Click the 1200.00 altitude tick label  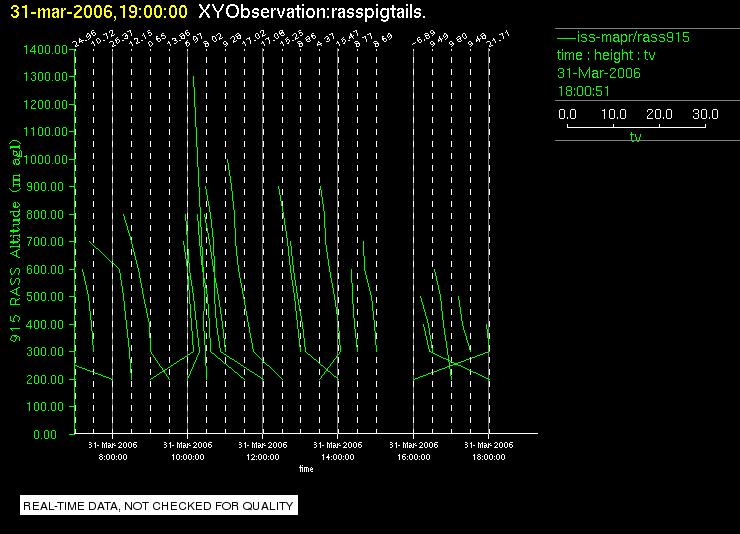45,104
